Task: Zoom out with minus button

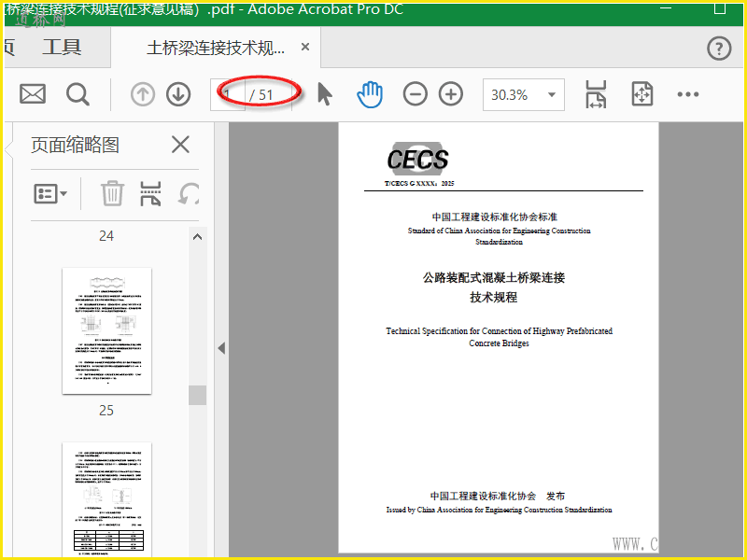Action: [x=415, y=94]
